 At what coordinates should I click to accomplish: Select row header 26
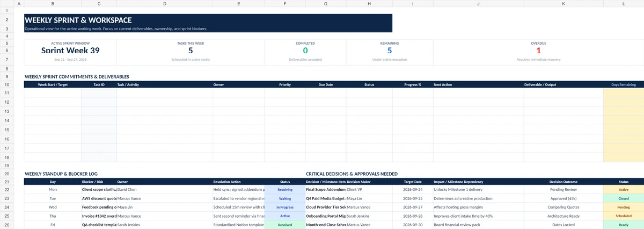pyautogui.click(x=6, y=225)
